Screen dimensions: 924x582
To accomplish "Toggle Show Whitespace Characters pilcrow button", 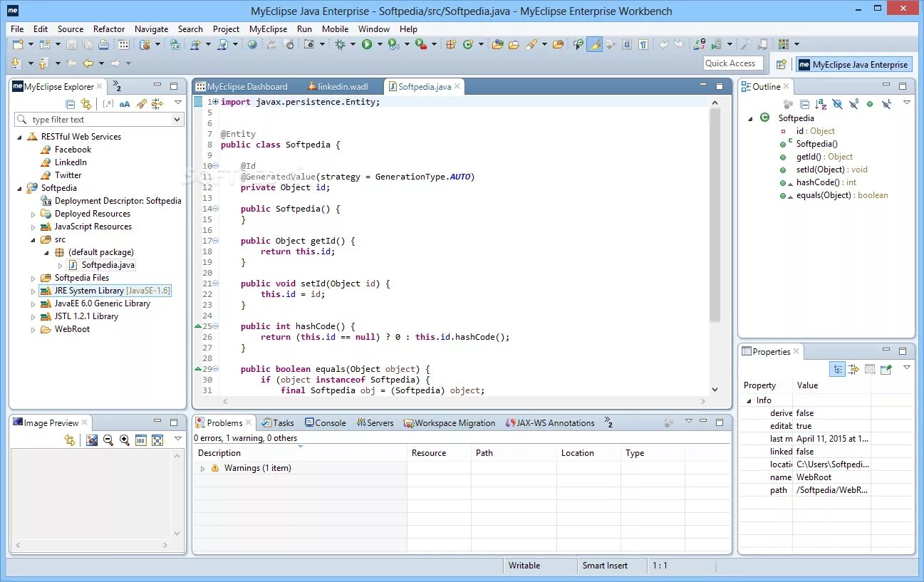I will pos(643,44).
